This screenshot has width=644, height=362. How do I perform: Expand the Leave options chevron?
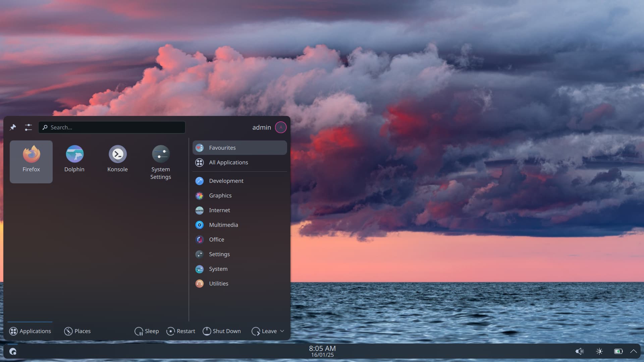[x=282, y=331]
